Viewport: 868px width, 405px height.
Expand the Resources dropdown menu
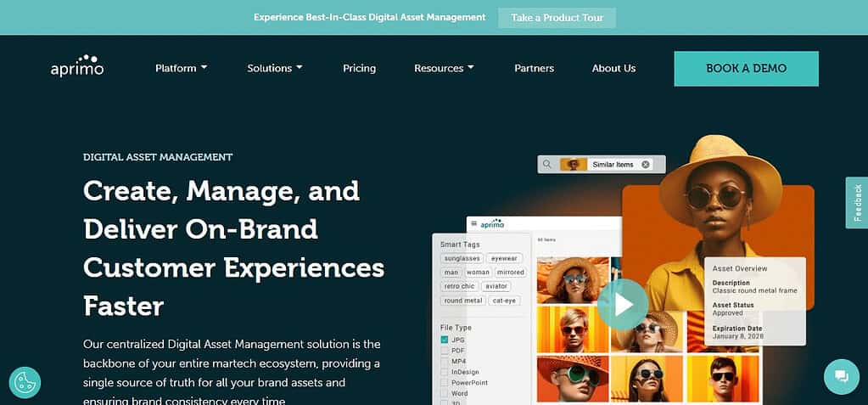[444, 68]
